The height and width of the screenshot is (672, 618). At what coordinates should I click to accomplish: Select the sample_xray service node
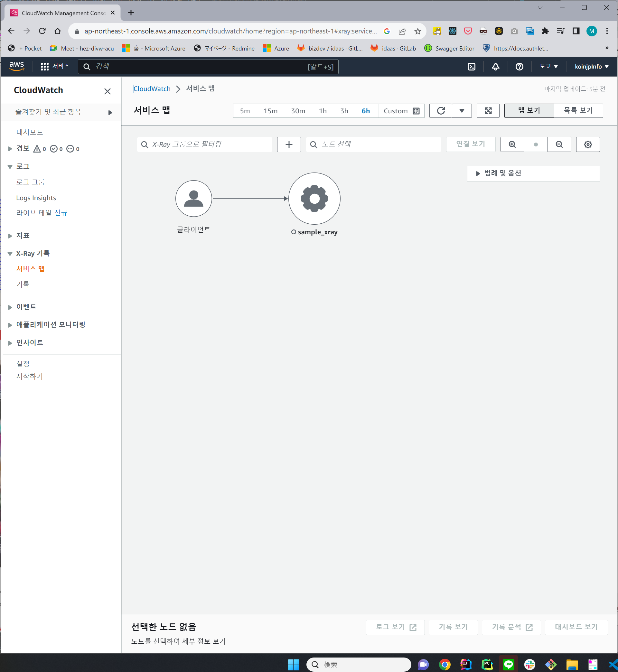[314, 199]
